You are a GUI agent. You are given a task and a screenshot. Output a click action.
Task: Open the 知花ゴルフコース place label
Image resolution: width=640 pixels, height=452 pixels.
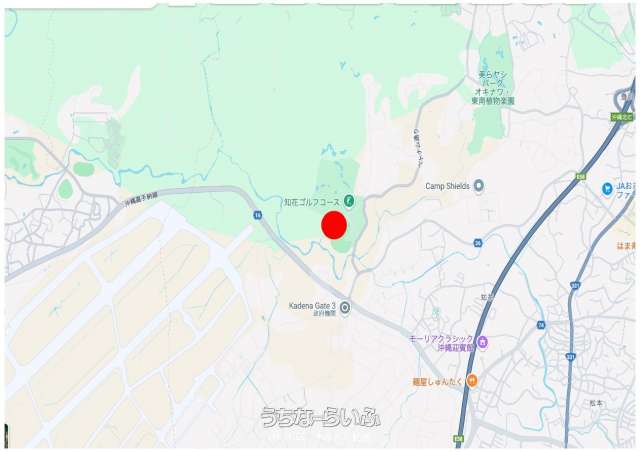312,202
